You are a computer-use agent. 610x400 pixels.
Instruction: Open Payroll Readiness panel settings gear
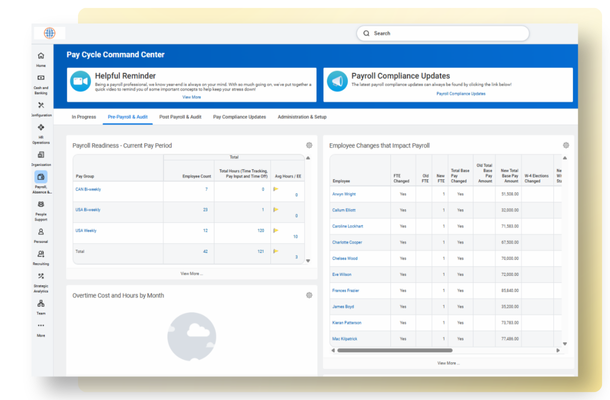coord(309,145)
